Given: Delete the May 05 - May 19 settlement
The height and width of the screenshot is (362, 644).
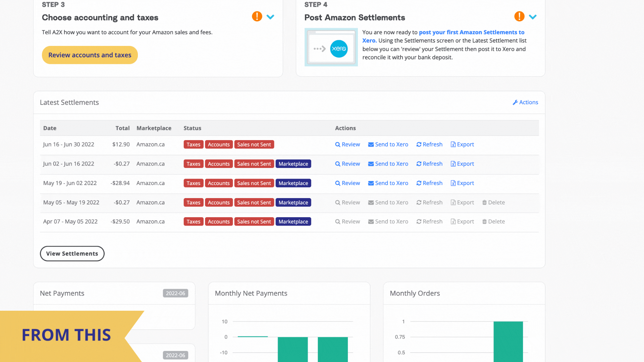Looking at the screenshot, I should 493,202.
